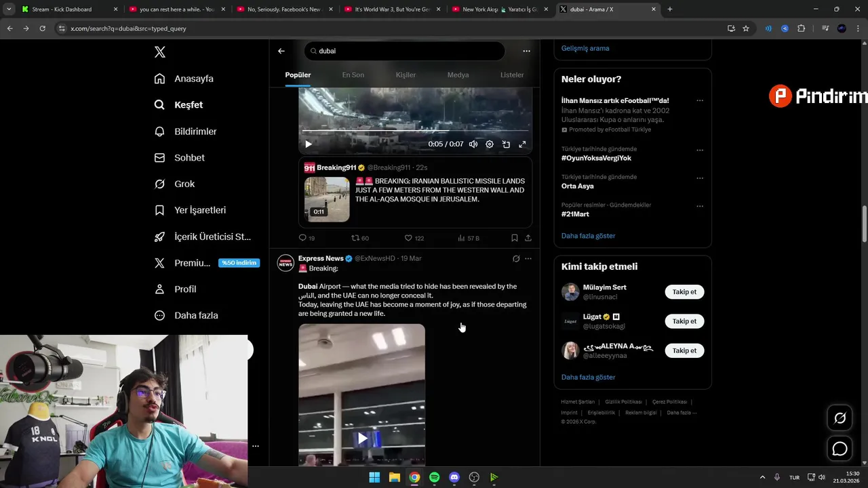
Task: Open Hizmet Şartları footer link
Action: click(578, 402)
